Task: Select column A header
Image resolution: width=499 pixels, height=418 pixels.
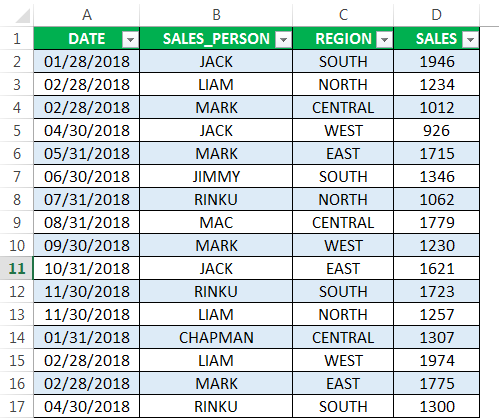Action: (87, 15)
